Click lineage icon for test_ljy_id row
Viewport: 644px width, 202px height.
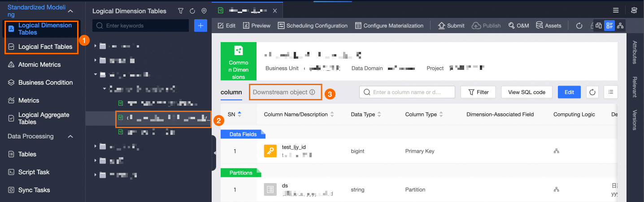[557, 151]
